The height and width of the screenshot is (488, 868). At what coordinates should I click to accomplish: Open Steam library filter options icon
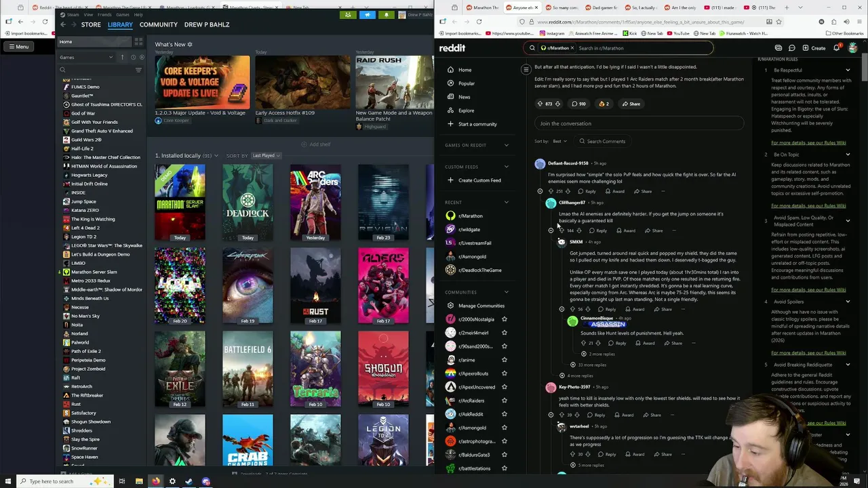(x=138, y=70)
